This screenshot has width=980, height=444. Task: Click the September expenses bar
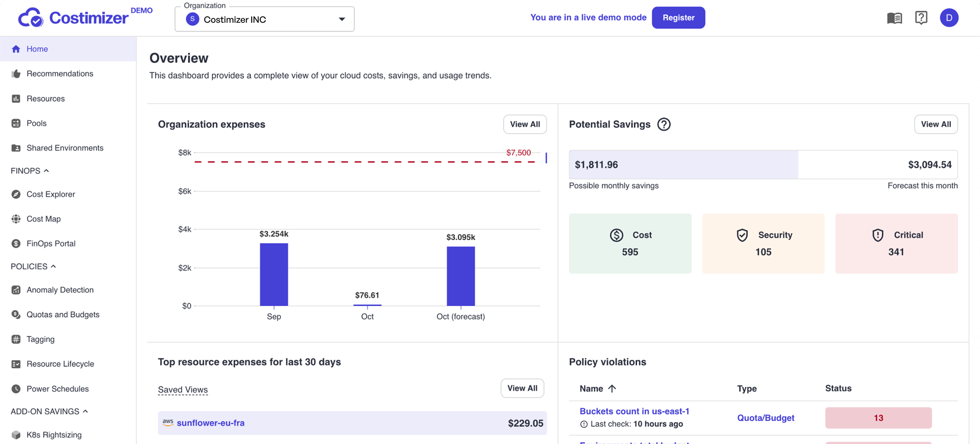pos(274,274)
